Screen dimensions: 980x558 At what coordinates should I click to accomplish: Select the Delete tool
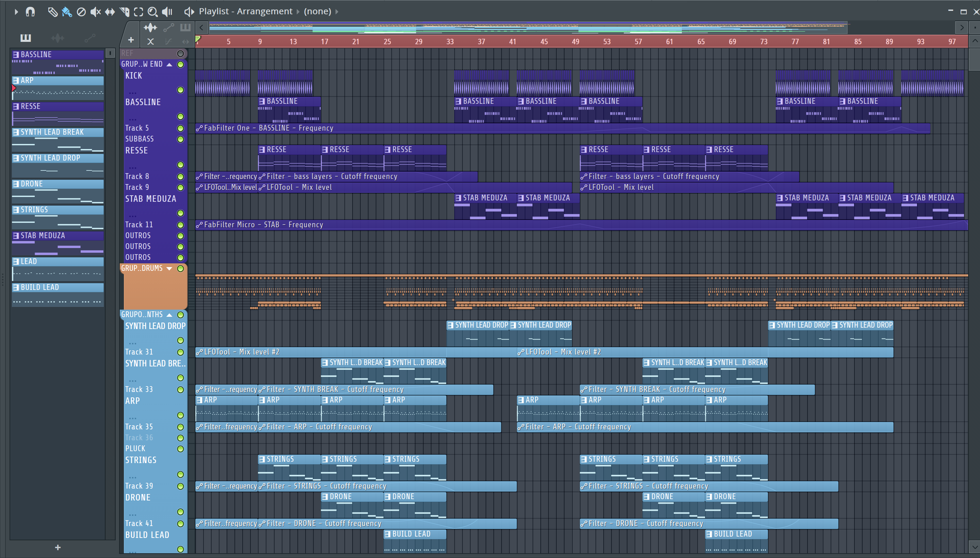(81, 12)
